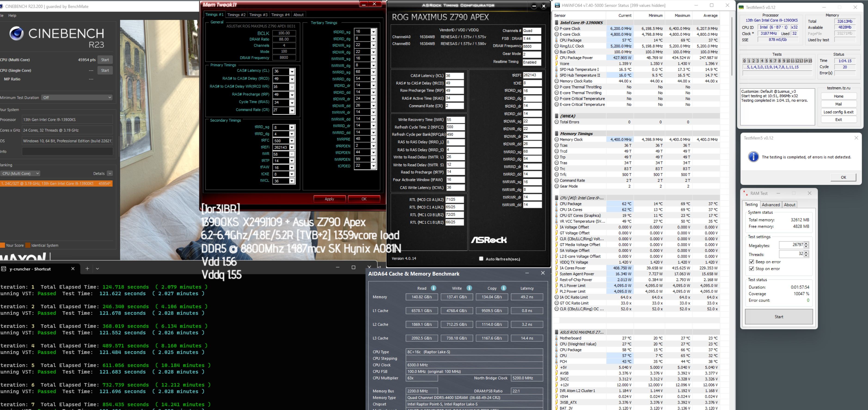Open the CAS# Latency (CL) dropdown
Image resolution: width=868 pixels, height=410 pixels.
[292, 71]
